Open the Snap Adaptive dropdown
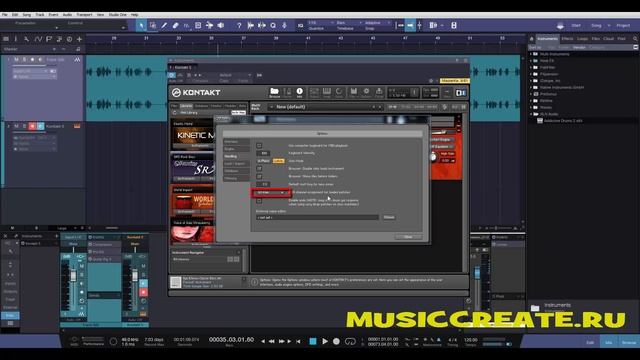Viewport: 640px width, 360px height. tap(378, 22)
